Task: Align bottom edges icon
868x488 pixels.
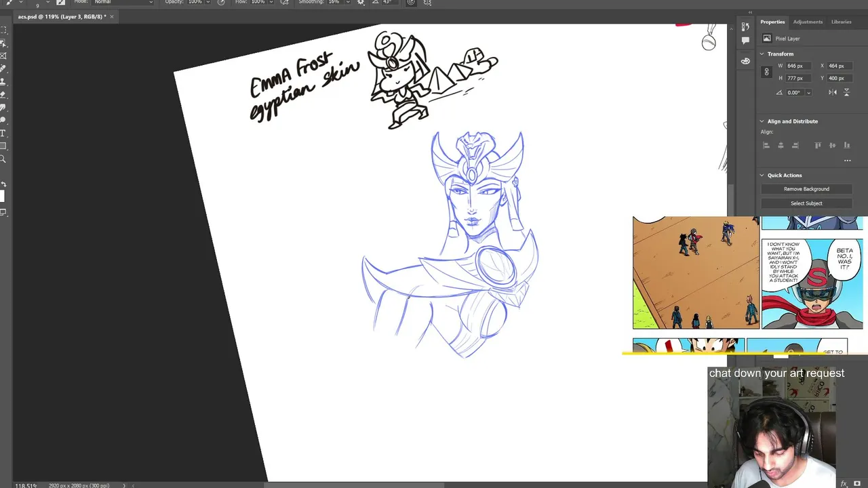Action: [847, 145]
